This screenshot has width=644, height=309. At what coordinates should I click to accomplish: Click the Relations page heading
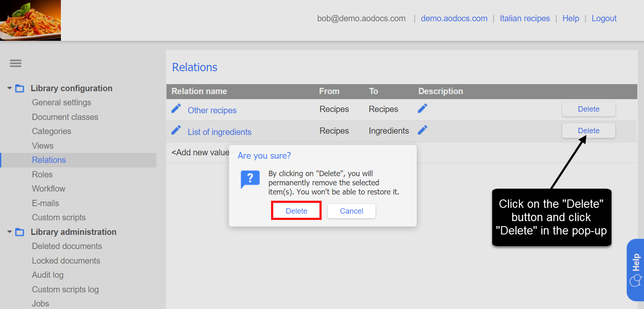pyautogui.click(x=195, y=67)
